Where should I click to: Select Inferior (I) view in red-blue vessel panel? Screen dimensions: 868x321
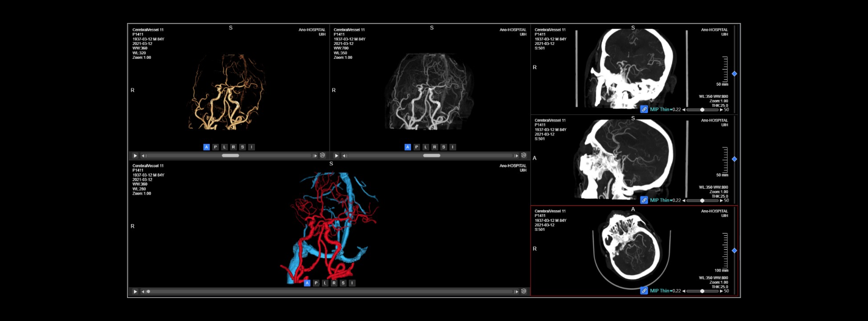pos(352,283)
